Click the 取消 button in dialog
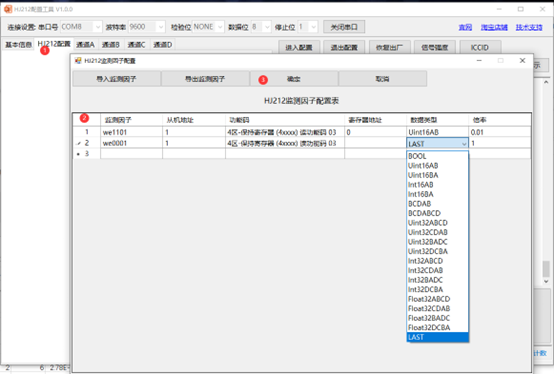The image size is (554, 374). (383, 79)
